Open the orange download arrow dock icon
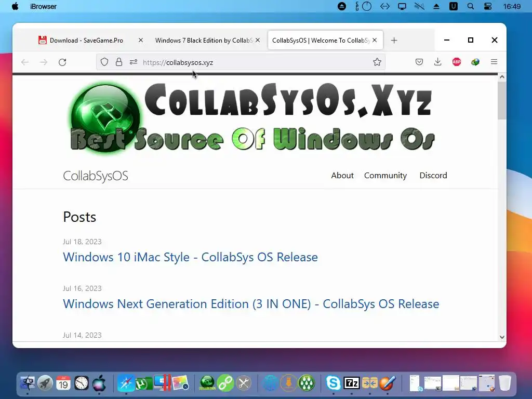 [288, 383]
